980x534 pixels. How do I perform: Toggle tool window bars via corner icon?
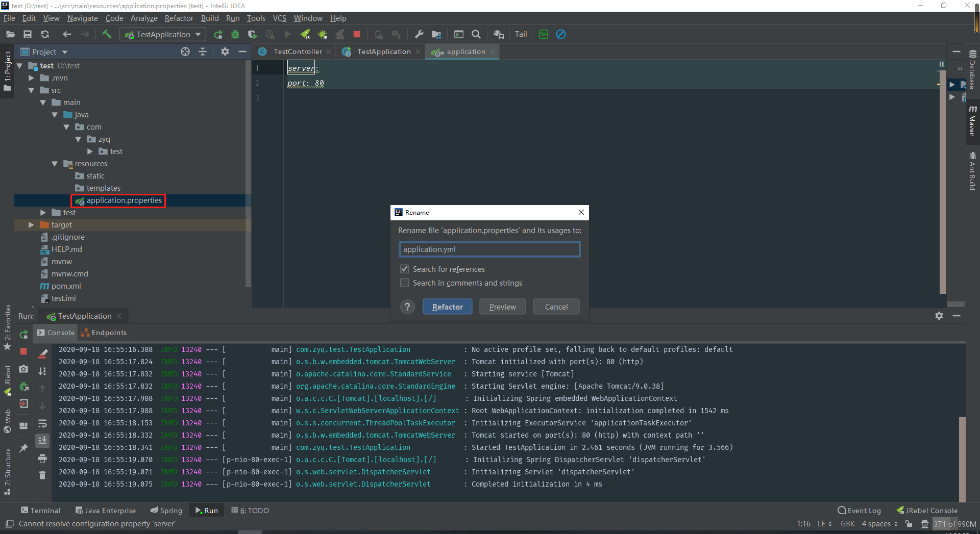coord(9,524)
